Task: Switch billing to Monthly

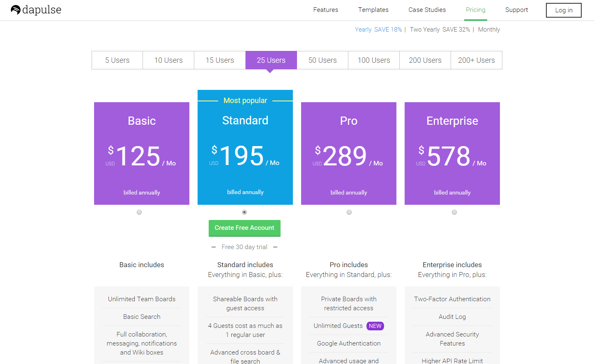Action: tap(489, 30)
